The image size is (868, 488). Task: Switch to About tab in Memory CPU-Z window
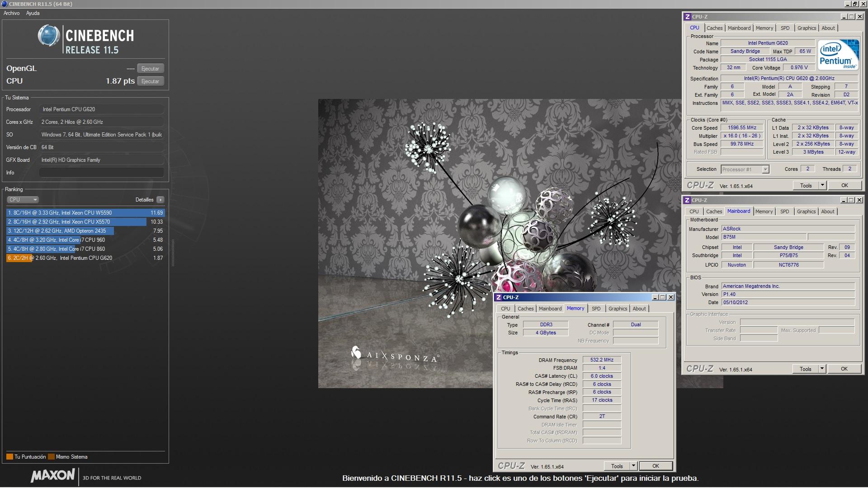click(x=639, y=309)
